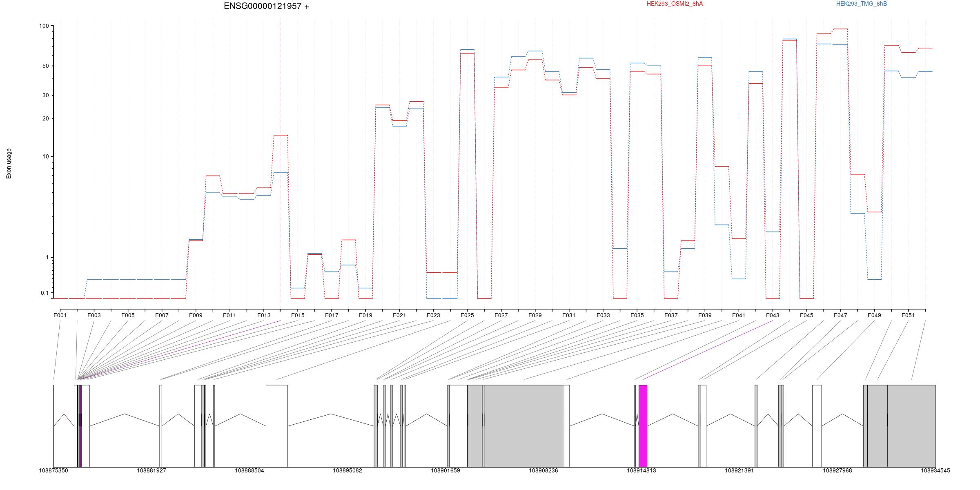Click y-axis tick value 100
This screenshot has width=980, height=490.
(44, 26)
